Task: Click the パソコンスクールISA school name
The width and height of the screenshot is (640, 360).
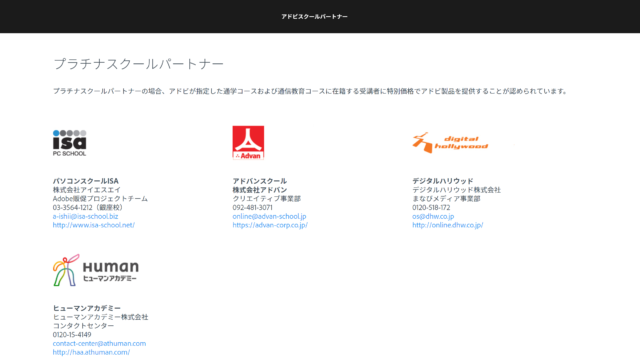Action: point(86,181)
